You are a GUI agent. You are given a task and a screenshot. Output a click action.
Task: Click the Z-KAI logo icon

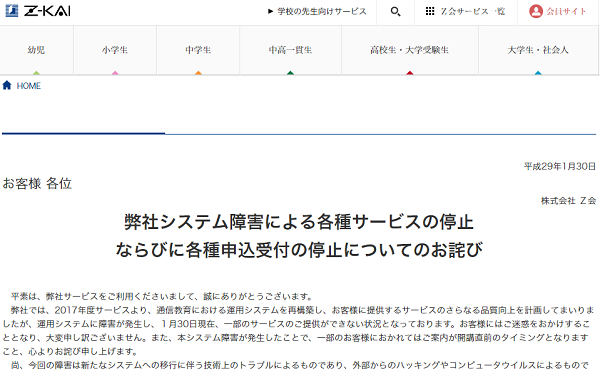12,11
